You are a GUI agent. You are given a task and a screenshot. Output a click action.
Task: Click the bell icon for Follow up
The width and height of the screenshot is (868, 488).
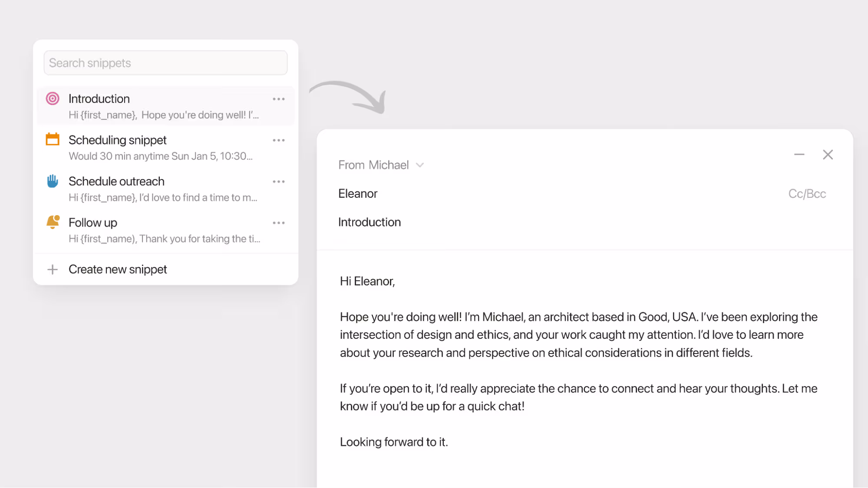[53, 222]
